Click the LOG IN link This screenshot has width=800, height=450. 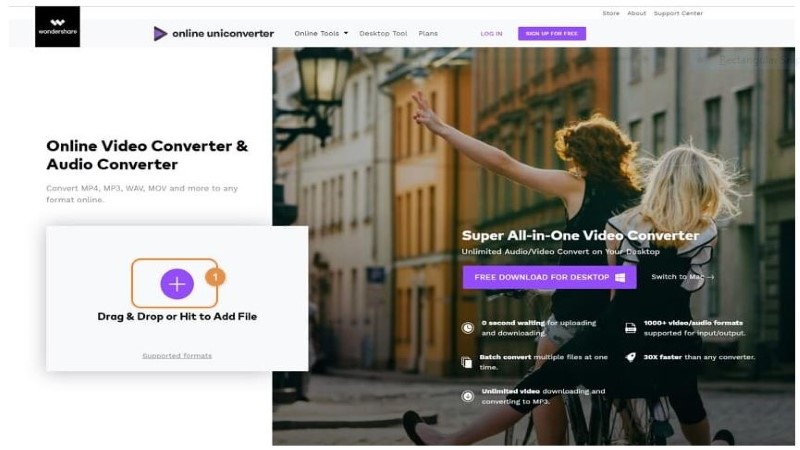point(491,34)
